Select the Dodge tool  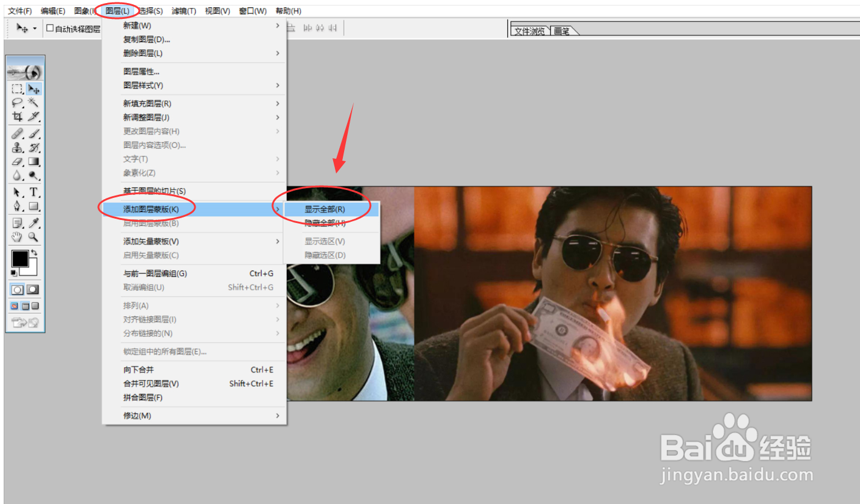click(x=34, y=175)
